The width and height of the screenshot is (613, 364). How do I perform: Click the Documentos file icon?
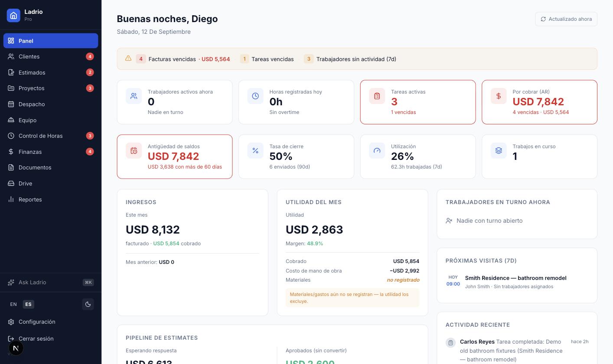11,167
